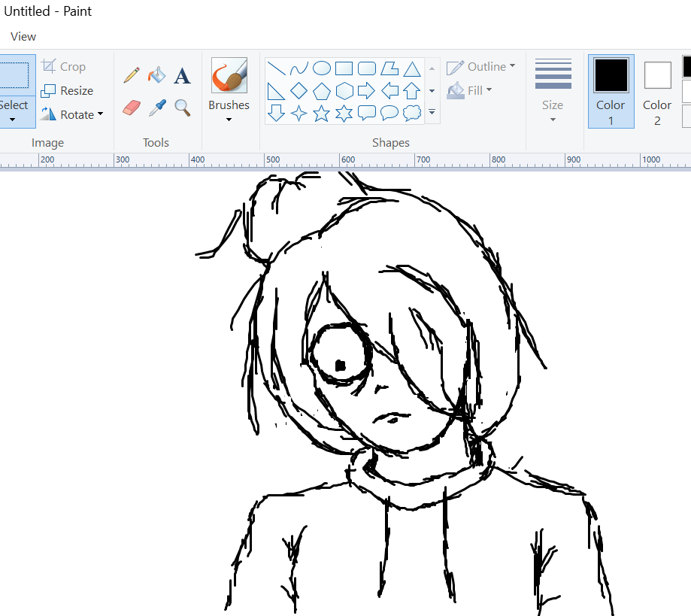Expand the shapes gallery list
Viewport: 691px width, 616px height.
432,113
